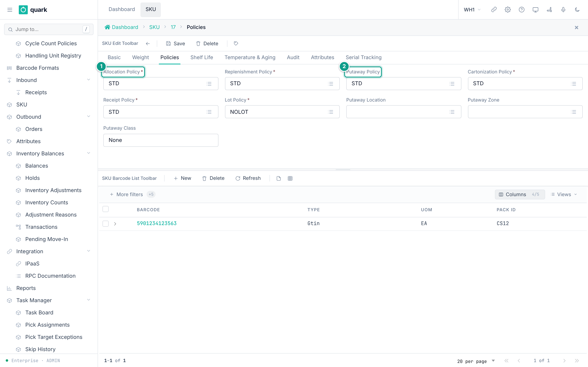
Task: Click the help question mark icon
Action: tap(521, 10)
